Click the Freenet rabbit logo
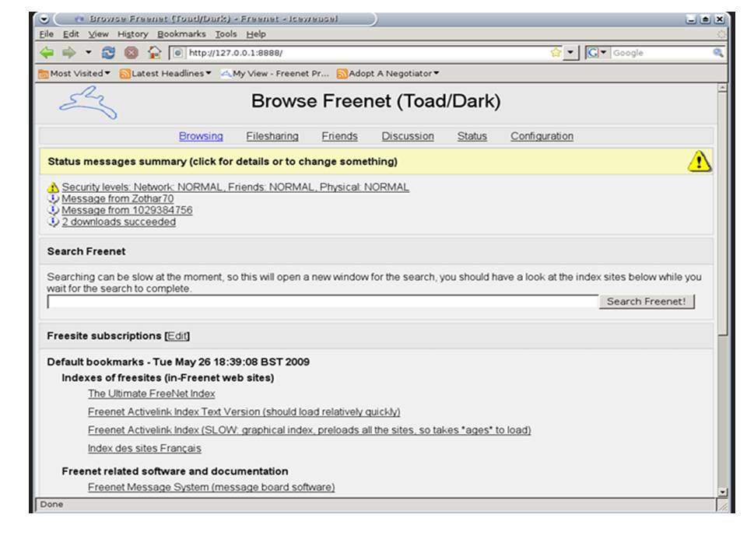Viewport: 747px width, 560px height. 88,103
